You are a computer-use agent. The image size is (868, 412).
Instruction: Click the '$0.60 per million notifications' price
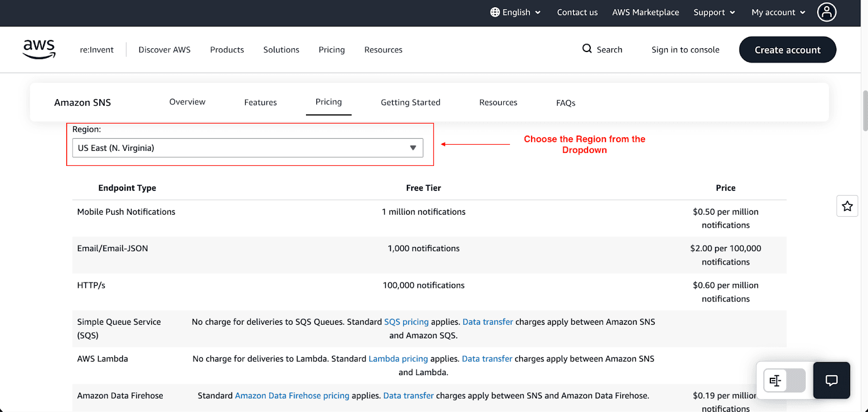tap(725, 292)
